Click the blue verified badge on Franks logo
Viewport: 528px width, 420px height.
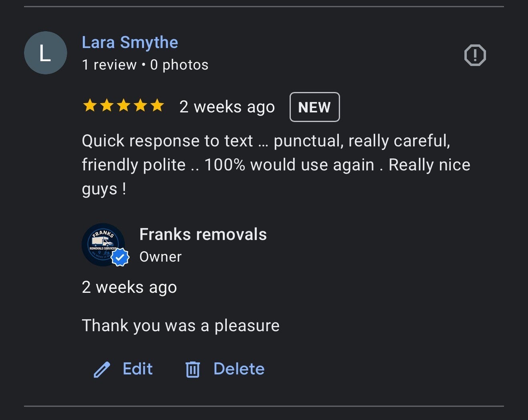tap(120, 258)
